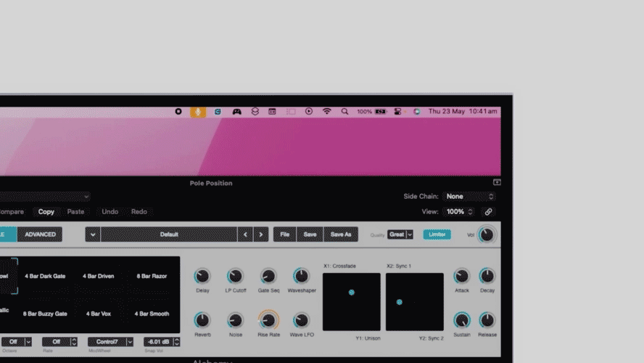Open Spotlight search magnifier in the menu bar

click(x=344, y=112)
